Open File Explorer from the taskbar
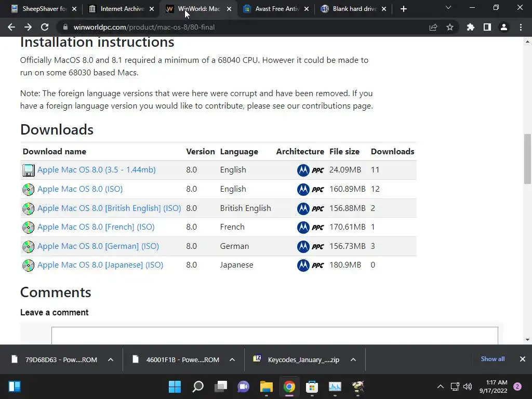 tap(267, 387)
